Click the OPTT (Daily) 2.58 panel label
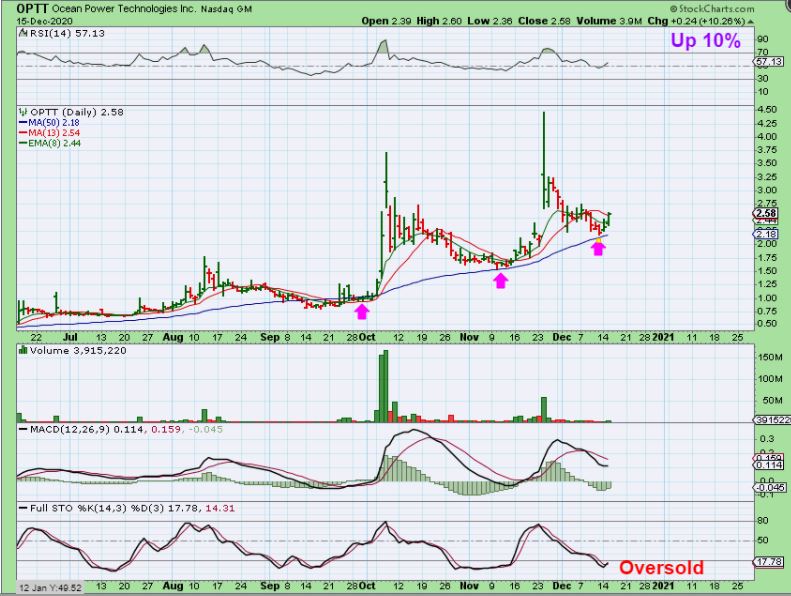 [77, 112]
